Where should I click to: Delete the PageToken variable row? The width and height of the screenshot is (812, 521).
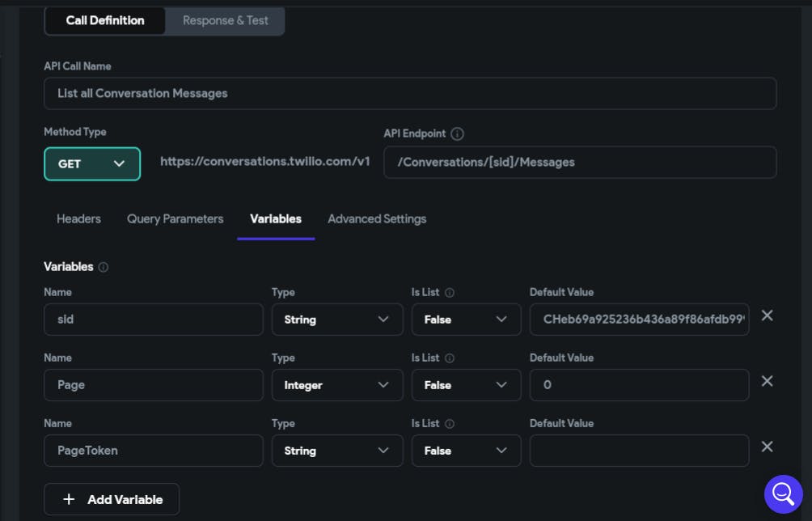point(767,447)
